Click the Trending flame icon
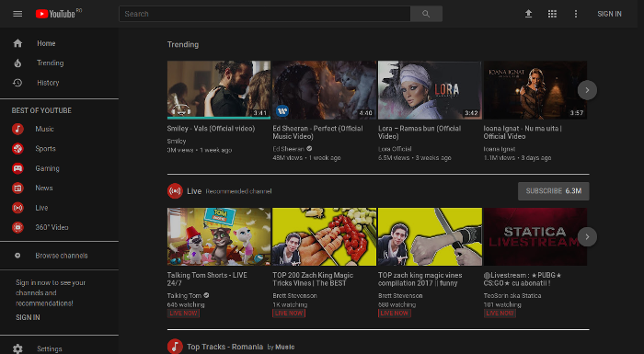Image resolution: width=644 pixels, height=354 pixels. [x=17, y=63]
